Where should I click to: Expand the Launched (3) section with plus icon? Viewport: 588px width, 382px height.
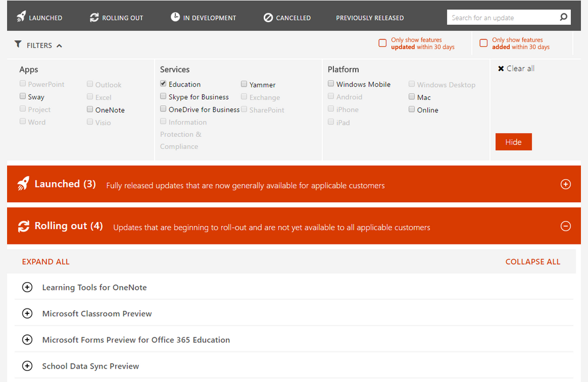[566, 184]
